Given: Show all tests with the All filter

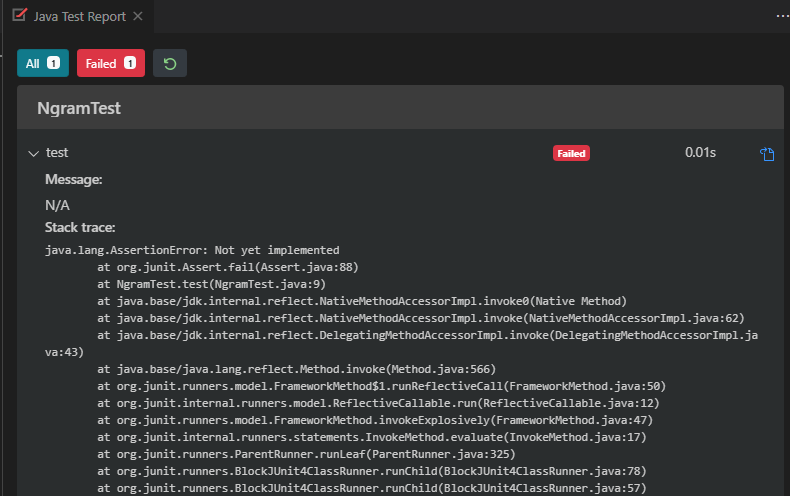Looking at the screenshot, I should click(x=43, y=63).
